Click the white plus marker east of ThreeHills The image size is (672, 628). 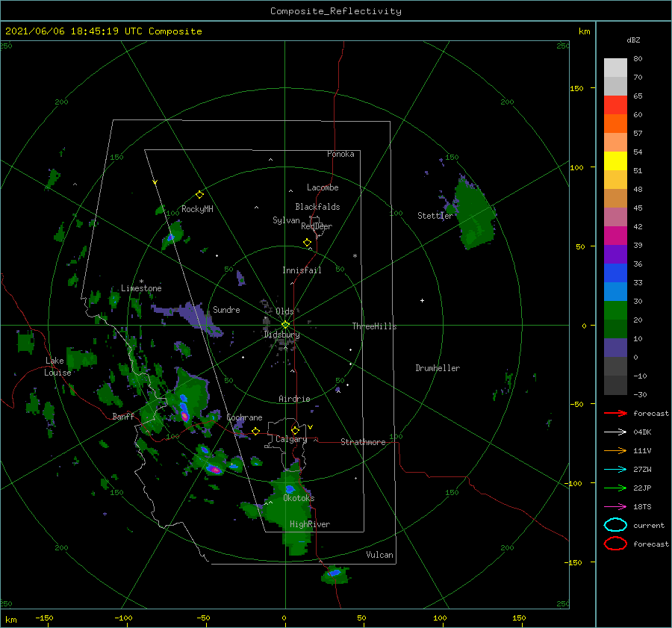pyautogui.click(x=422, y=300)
